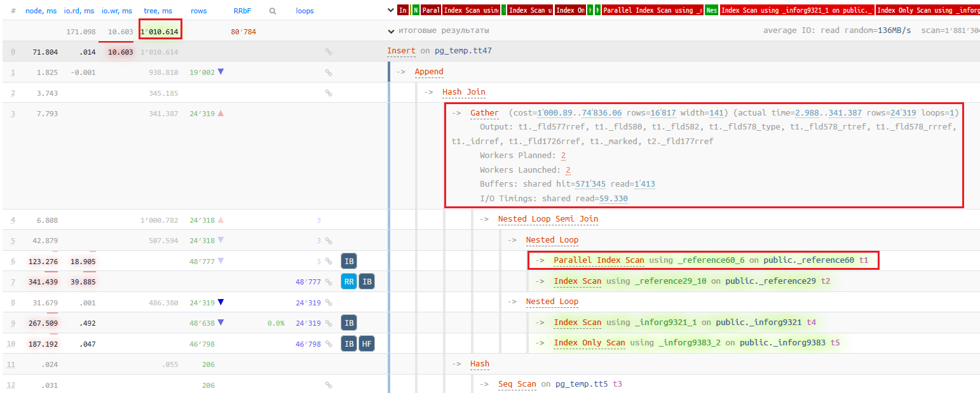Click the blue RR badge

tap(349, 281)
